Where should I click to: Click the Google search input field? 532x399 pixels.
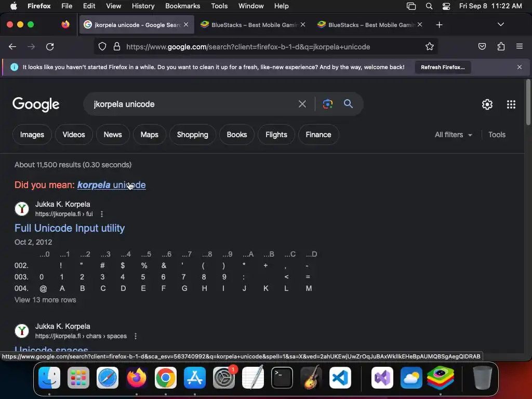point(192,104)
